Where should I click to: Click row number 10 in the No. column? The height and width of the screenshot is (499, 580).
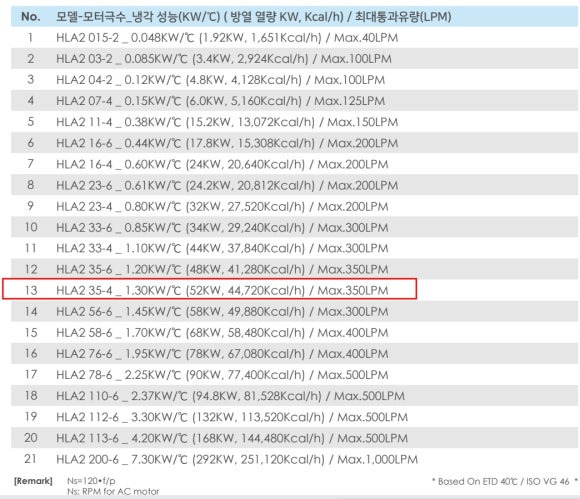pos(31,227)
